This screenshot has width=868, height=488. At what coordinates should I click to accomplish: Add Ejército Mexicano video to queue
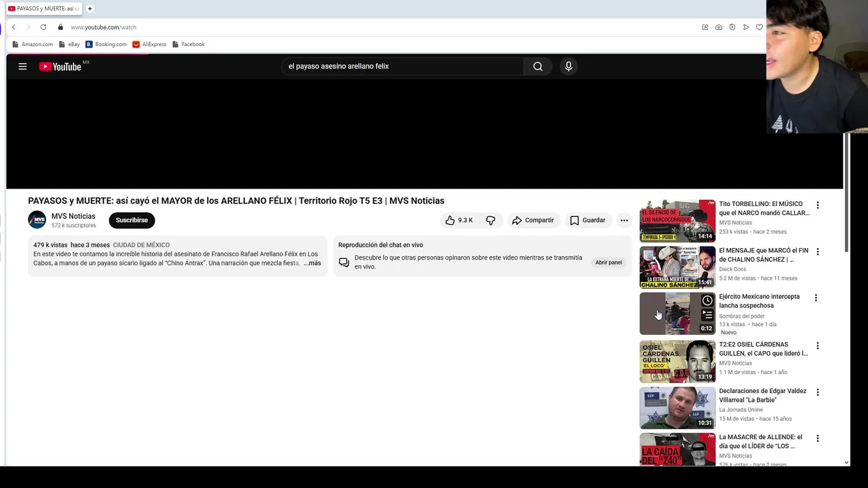(707, 314)
